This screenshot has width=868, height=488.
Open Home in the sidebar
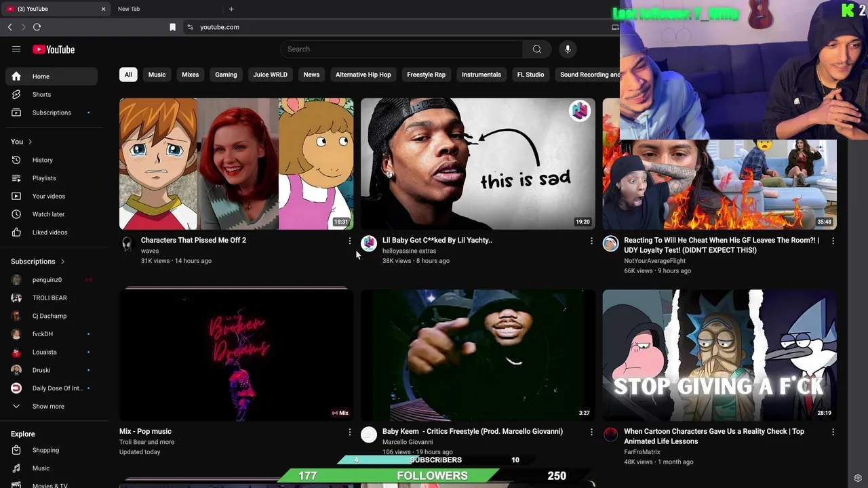(x=52, y=77)
